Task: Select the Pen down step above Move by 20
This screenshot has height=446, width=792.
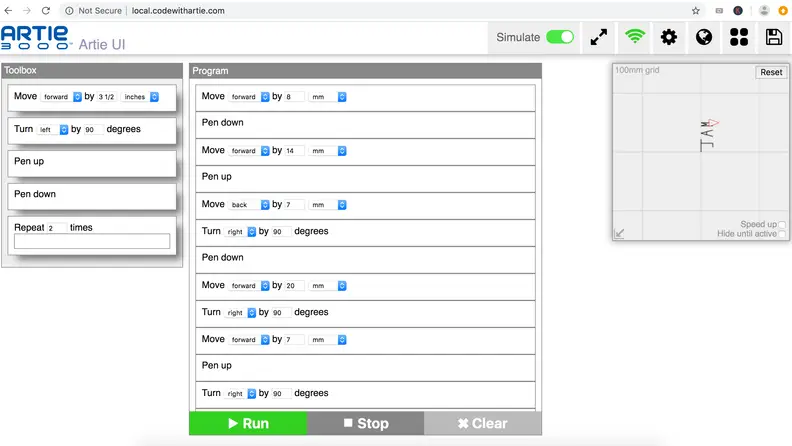Action: 365,260
